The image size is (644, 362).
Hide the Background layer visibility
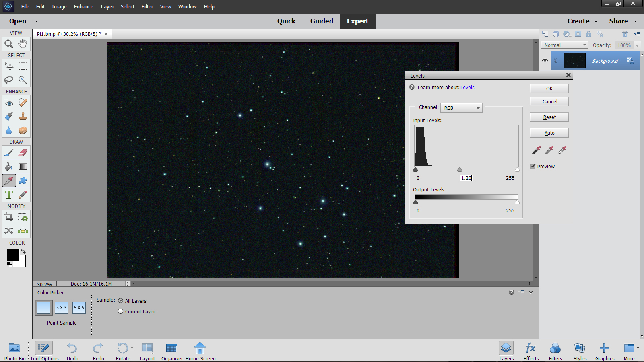tap(545, 61)
